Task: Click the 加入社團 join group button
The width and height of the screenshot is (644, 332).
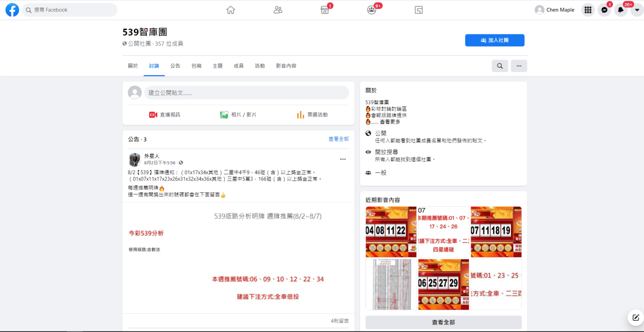Action: point(495,40)
